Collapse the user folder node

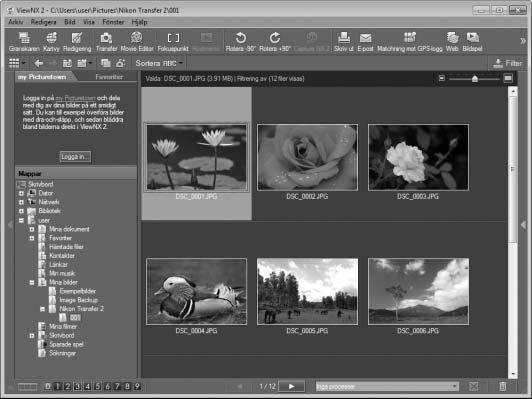coord(21,220)
